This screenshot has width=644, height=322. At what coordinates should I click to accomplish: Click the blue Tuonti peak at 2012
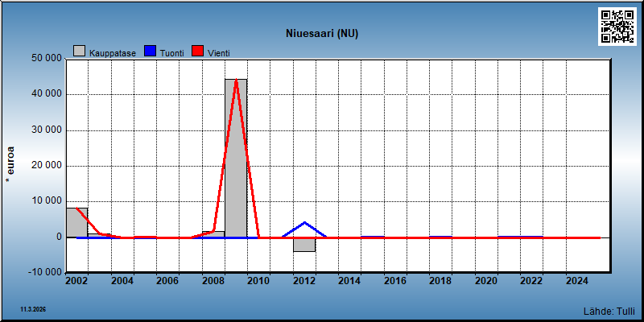click(304, 223)
